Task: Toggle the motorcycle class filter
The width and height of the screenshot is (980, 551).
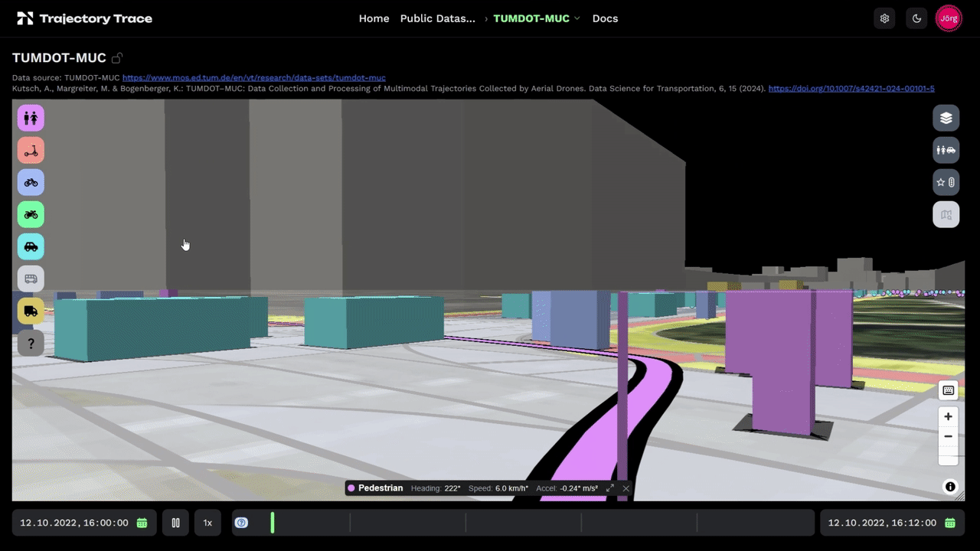Action: tap(31, 214)
